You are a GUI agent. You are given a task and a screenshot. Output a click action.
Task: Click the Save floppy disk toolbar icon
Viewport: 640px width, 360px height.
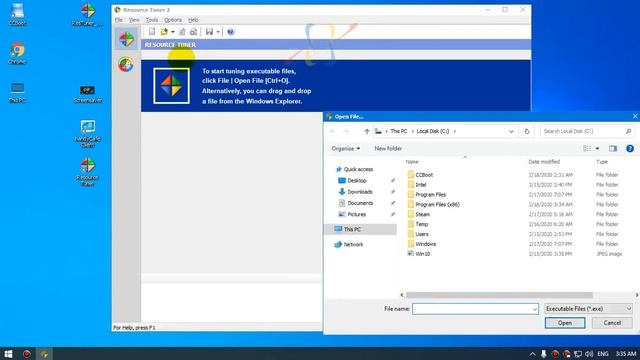[x=209, y=32]
